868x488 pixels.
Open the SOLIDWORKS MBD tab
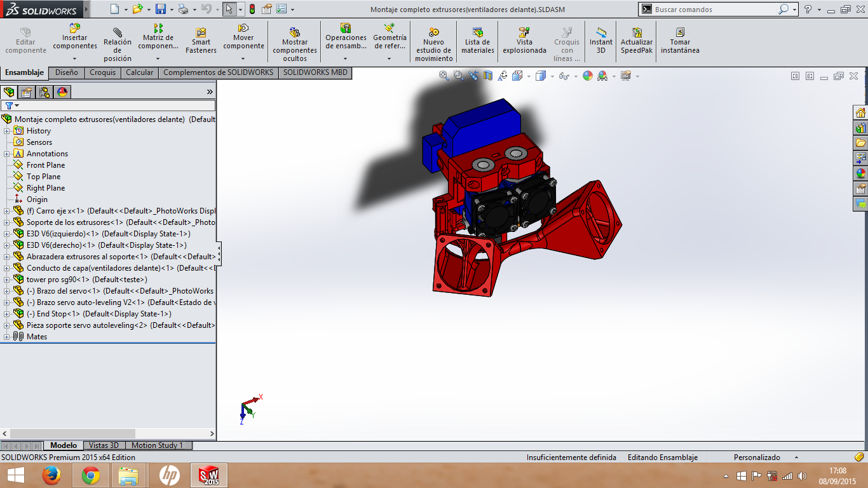[x=315, y=72]
